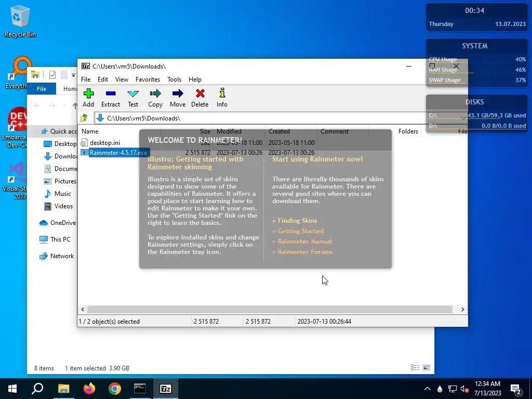Switch Explorer to details view icon
532x399 pixels.
[x=415, y=368]
